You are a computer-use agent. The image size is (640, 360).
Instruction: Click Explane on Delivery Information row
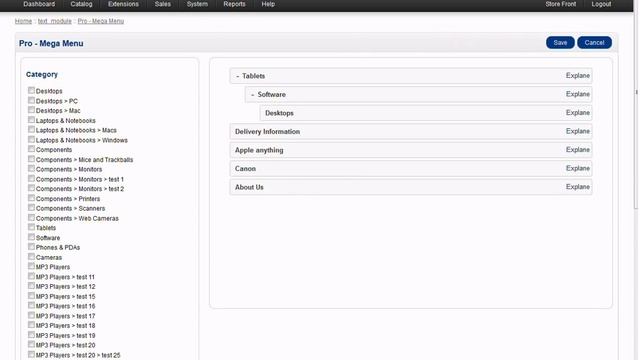[578, 131]
